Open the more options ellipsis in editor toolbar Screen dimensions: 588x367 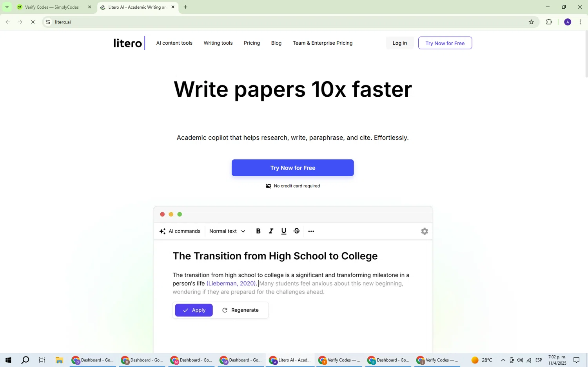coord(311,231)
